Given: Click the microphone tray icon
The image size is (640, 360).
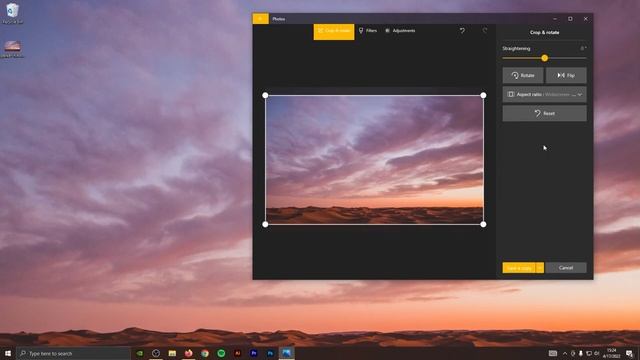Looking at the screenshot, I should tap(580, 353).
